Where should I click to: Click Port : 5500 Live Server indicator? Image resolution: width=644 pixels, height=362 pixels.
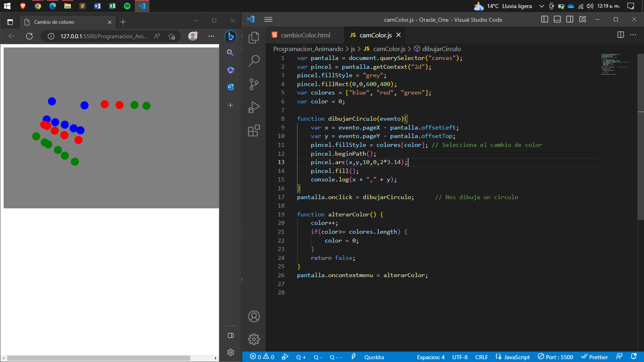click(555, 357)
